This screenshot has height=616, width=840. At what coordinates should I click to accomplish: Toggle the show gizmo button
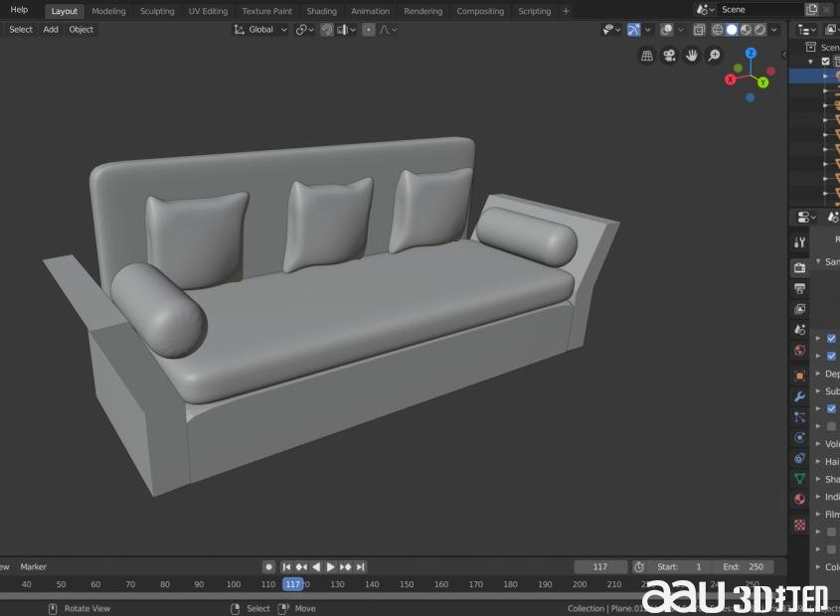pyautogui.click(x=633, y=30)
